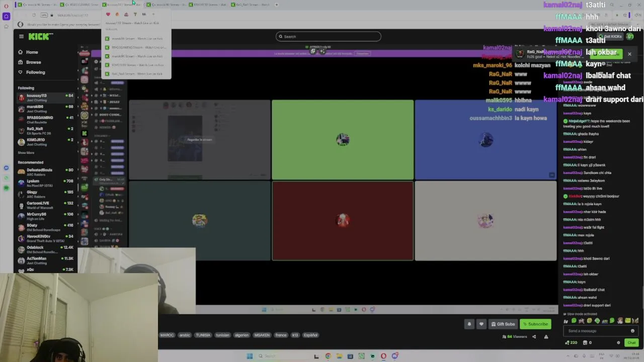Click the share icon near viewers count
644x362 pixels.
[534, 337]
